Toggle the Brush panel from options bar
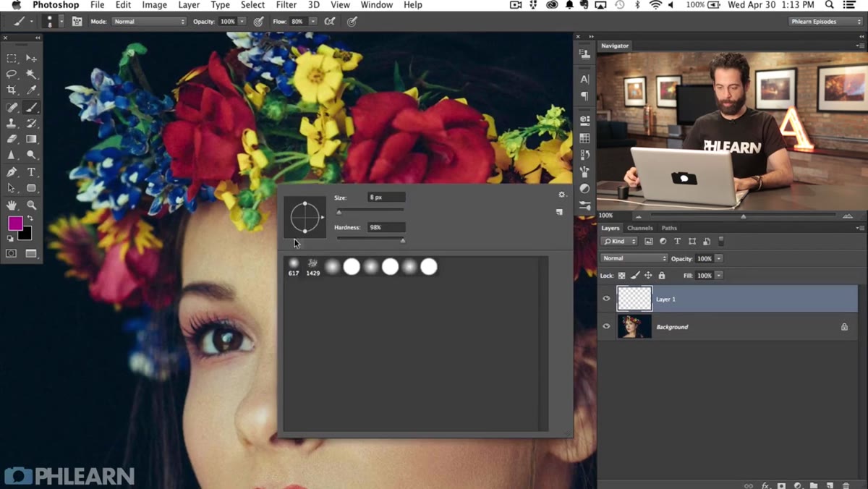Viewport: 868px width, 489px height. click(x=77, y=22)
